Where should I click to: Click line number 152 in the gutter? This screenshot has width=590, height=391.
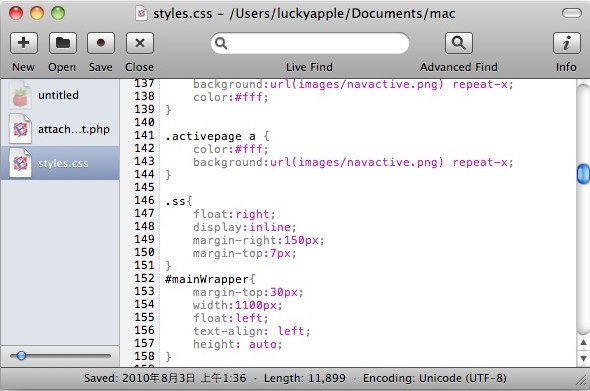[x=144, y=278]
